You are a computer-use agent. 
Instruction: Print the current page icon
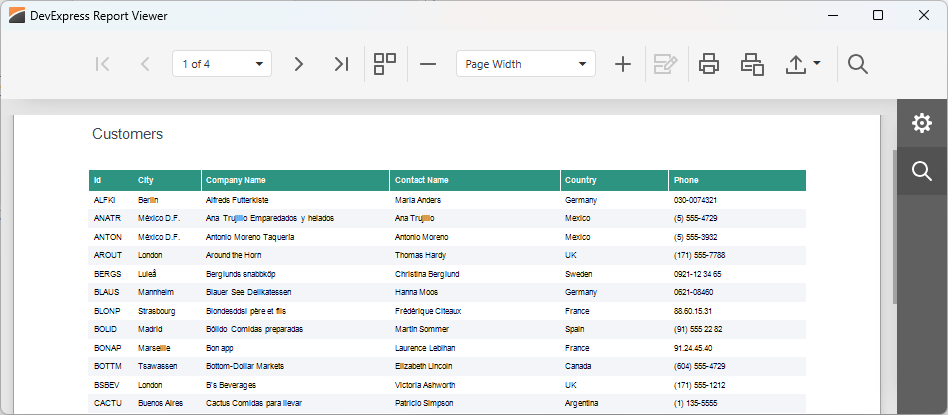752,64
